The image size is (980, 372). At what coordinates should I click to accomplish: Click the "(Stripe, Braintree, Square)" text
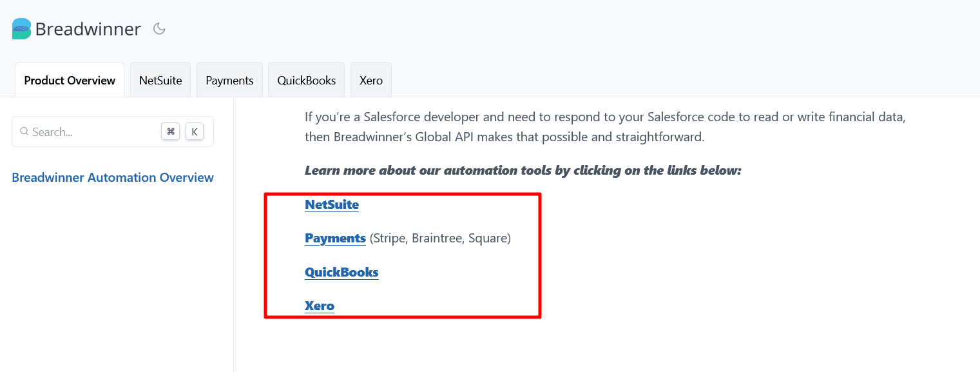[440, 238]
